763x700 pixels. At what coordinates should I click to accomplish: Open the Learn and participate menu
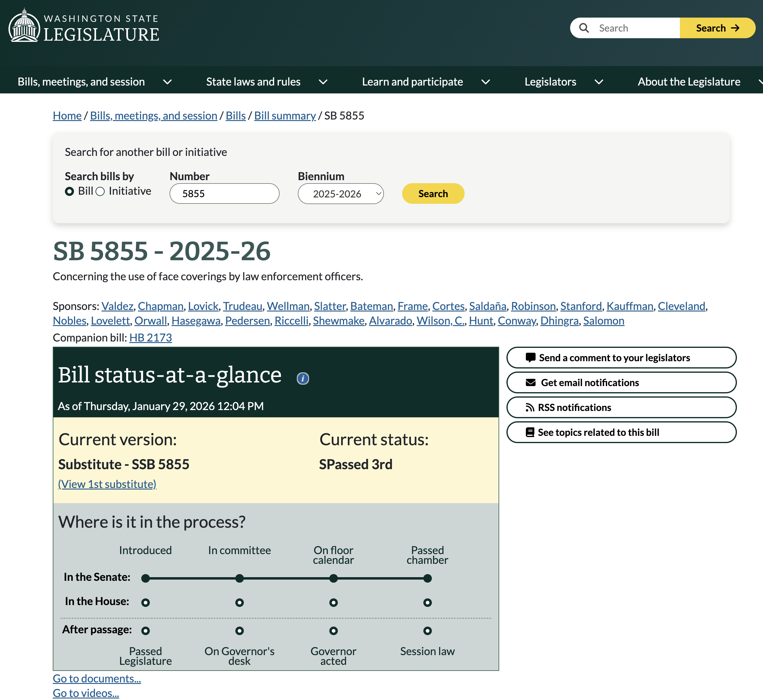(x=412, y=82)
